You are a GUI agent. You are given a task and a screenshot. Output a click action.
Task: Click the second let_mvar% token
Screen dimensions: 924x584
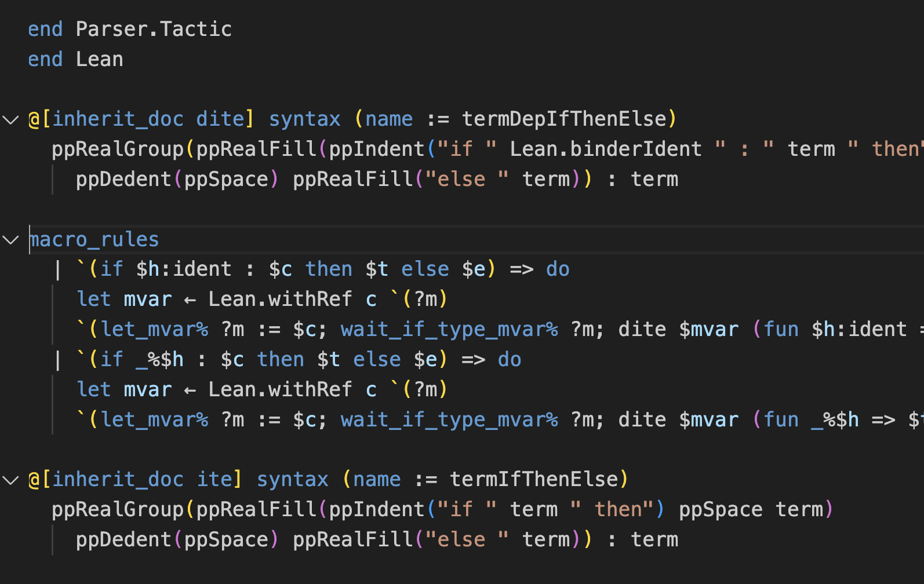click(x=154, y=420)
